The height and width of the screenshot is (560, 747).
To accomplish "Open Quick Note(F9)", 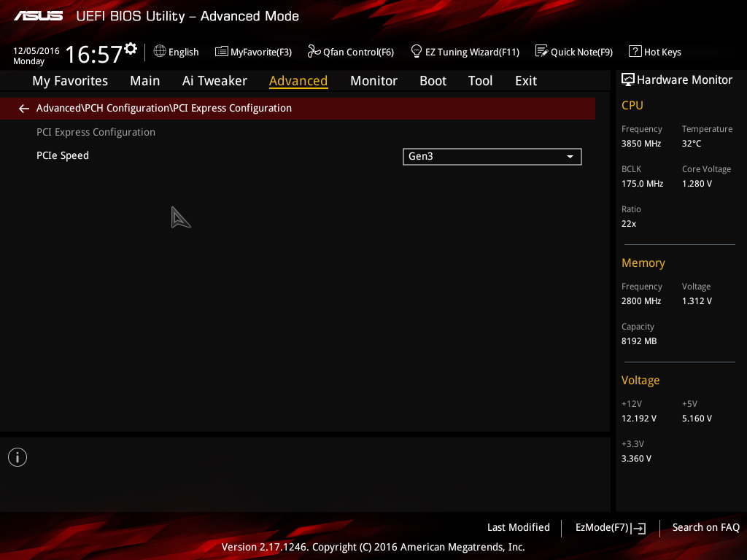I will tap(574, 52).
